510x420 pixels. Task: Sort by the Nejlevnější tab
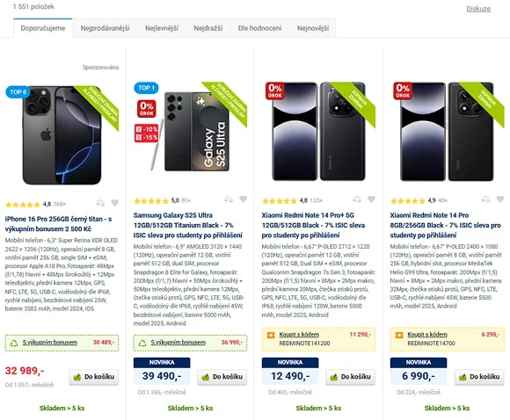click(162, 28)
